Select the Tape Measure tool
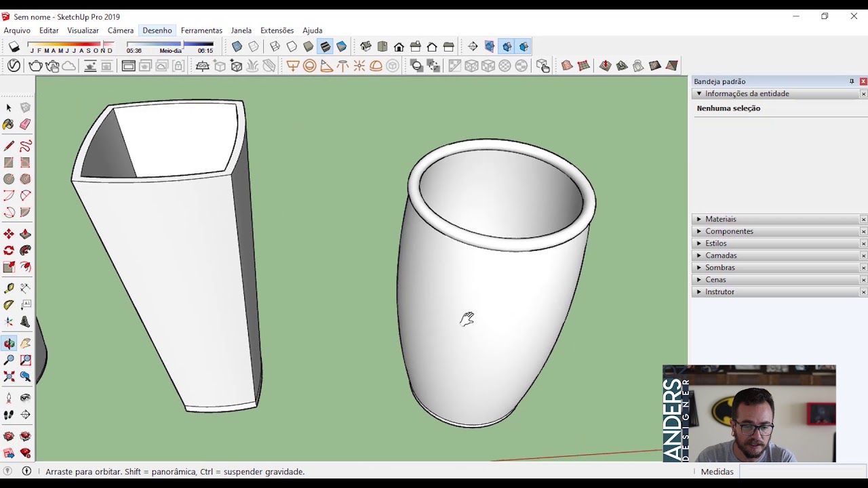 pyautogui.click(x=9, y=289)
